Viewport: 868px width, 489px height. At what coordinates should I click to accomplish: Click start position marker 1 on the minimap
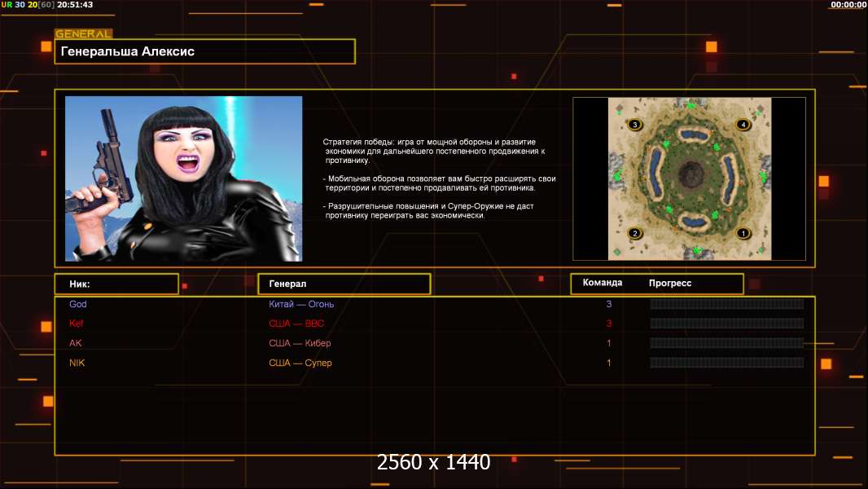pos(743,233)
